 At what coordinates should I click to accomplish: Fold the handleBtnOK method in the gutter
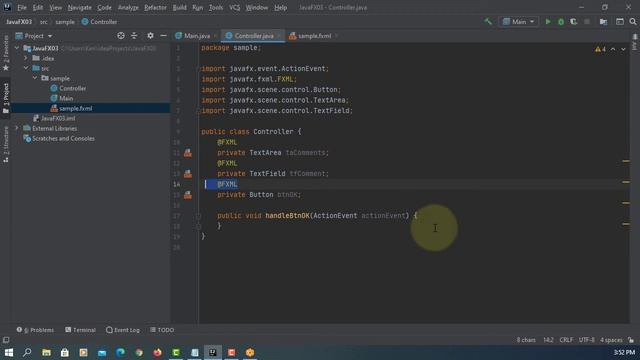[198, 216]
